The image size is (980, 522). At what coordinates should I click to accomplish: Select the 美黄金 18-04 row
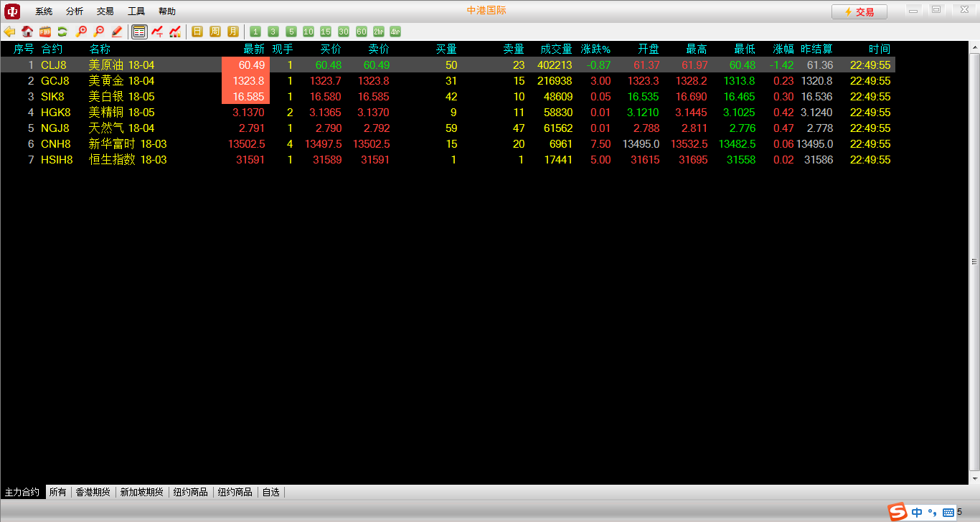(x=448, y=80)
